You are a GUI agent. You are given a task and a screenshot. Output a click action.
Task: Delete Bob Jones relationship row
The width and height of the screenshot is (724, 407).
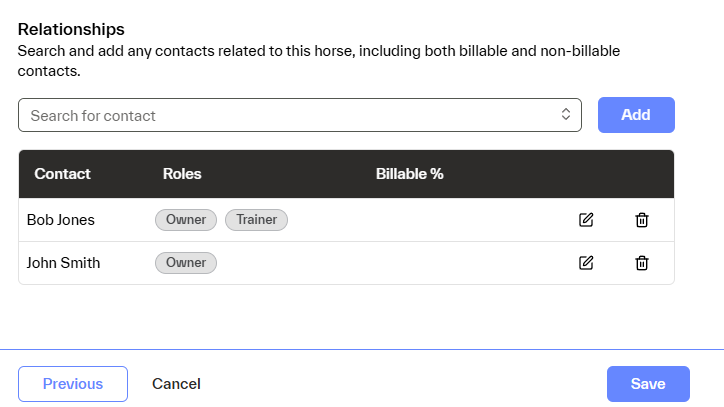coord(642,220)
